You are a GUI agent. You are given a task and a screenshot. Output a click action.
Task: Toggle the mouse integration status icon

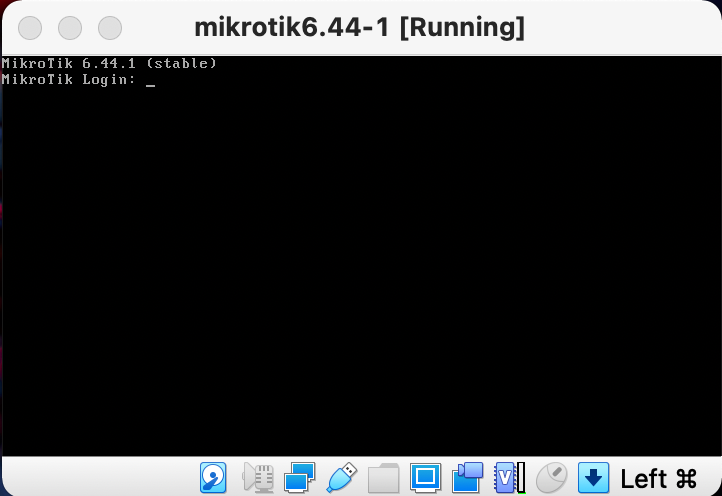pyautogui.click(x=552, y=478)
